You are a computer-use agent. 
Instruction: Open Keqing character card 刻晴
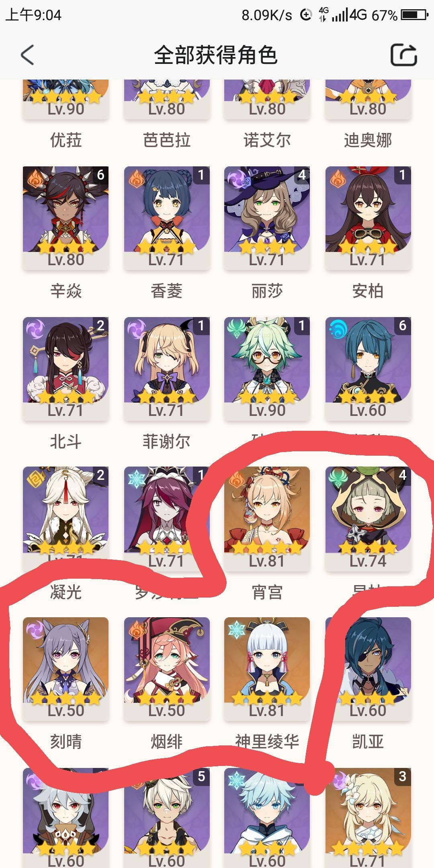tap(66, 669)
